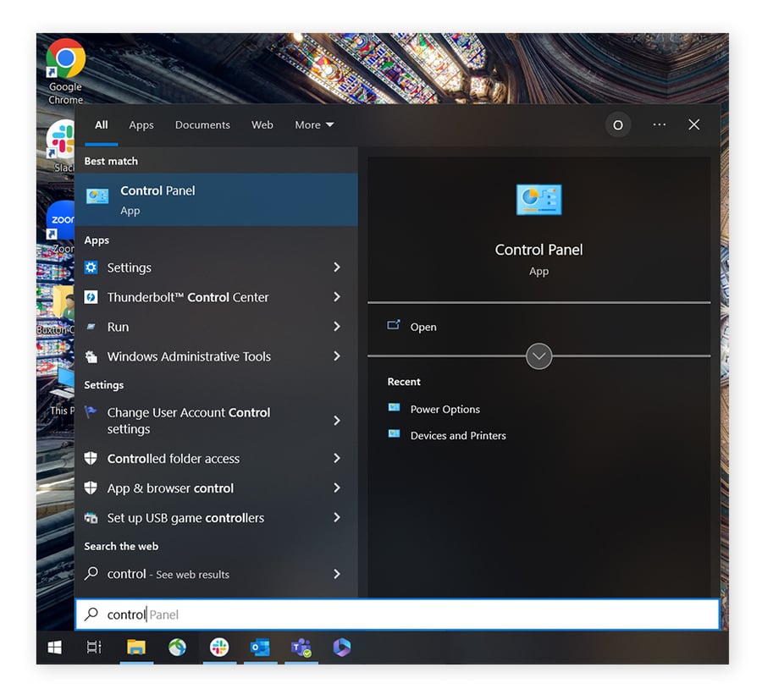Open the Google Chrome desktop shortcut
This screenshot has width=762, height=700.
pyautogui.click(x=64, y=61)
